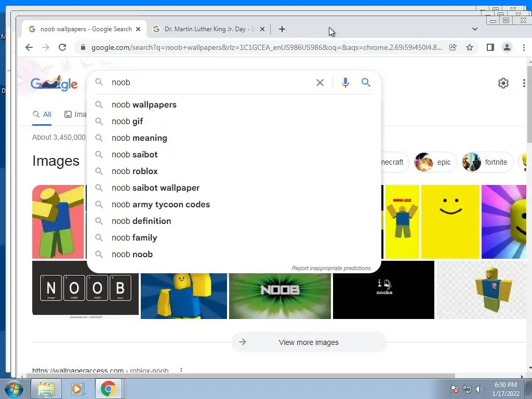Click the forward navigation arrow
Screen dimensions: 532x399
coord(46,47)
